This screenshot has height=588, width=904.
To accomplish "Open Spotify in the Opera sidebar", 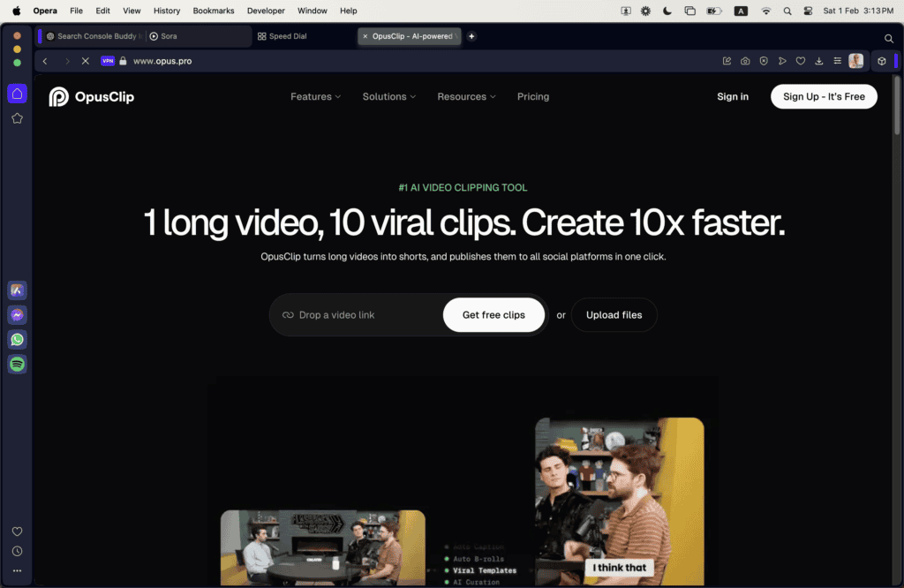I will pos(17,364).
